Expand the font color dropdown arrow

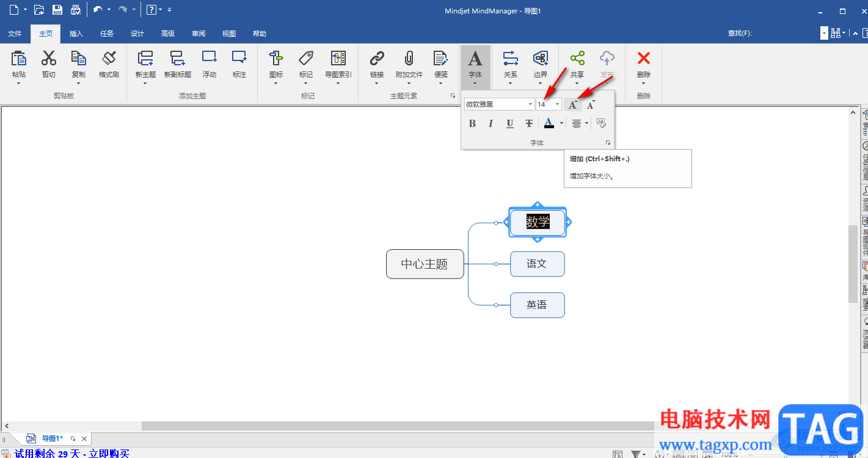coord(561,123)
